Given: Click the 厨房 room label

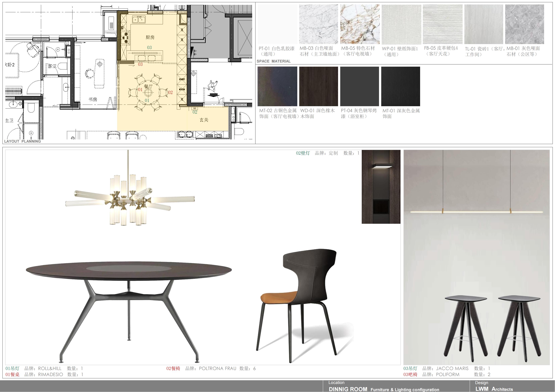Looking at the screenshot, I should tap(150, 37).
